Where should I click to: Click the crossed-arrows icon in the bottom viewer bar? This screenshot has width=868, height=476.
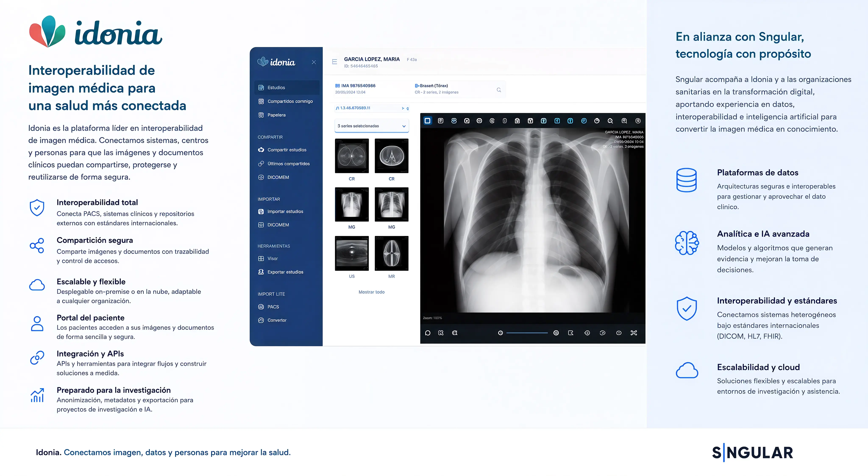pos(634,333)
